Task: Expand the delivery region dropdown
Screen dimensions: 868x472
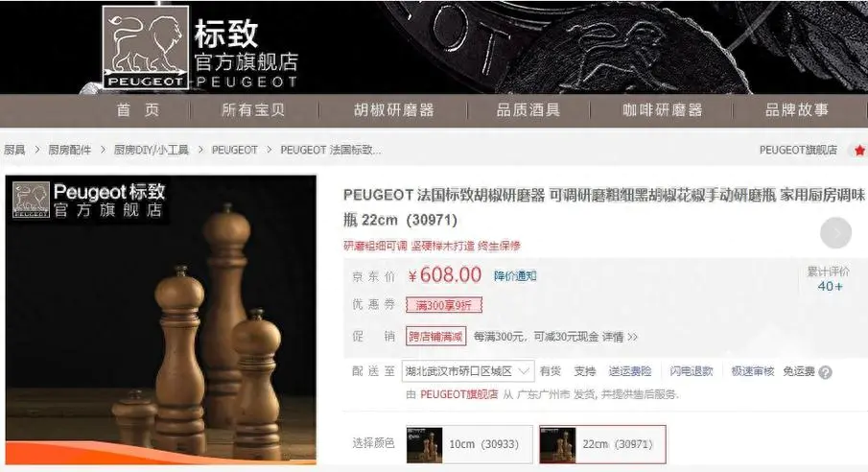Action: (x=468, y=371)
